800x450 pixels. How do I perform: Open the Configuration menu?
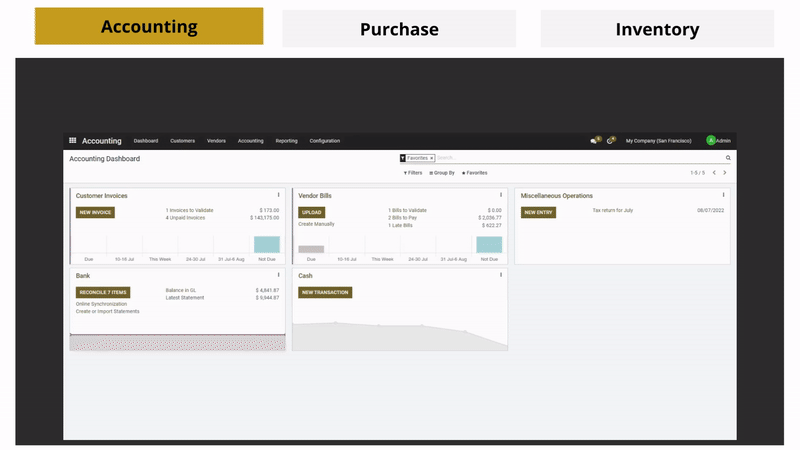point(324,141)
